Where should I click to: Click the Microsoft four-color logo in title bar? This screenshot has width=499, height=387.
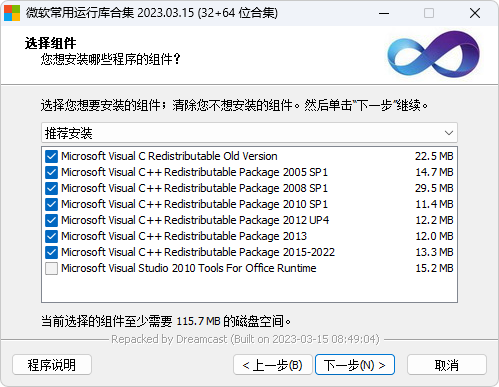click(12, 13)
